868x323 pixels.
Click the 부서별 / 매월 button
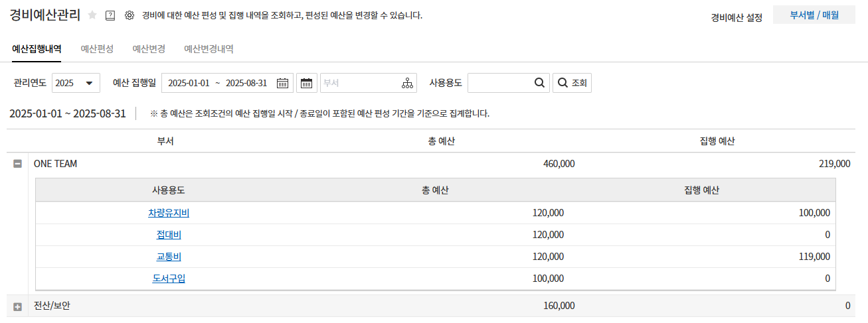pyautogui.click(x=814, y=15)
